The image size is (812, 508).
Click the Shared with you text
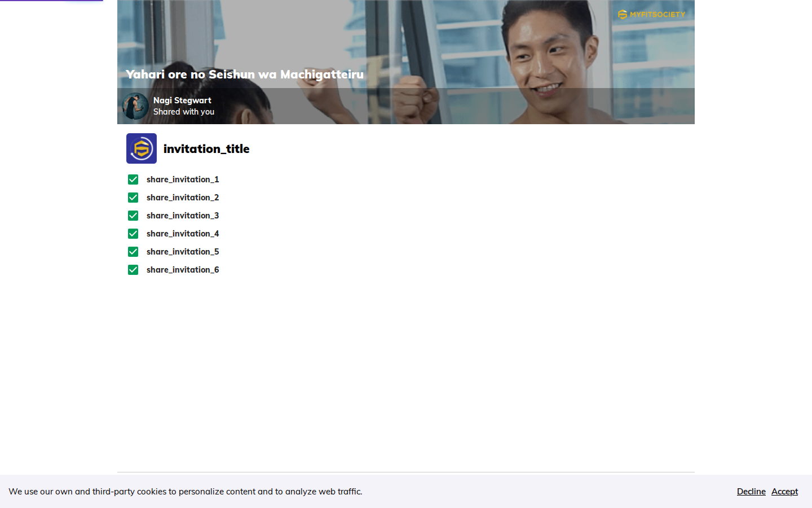184,112
